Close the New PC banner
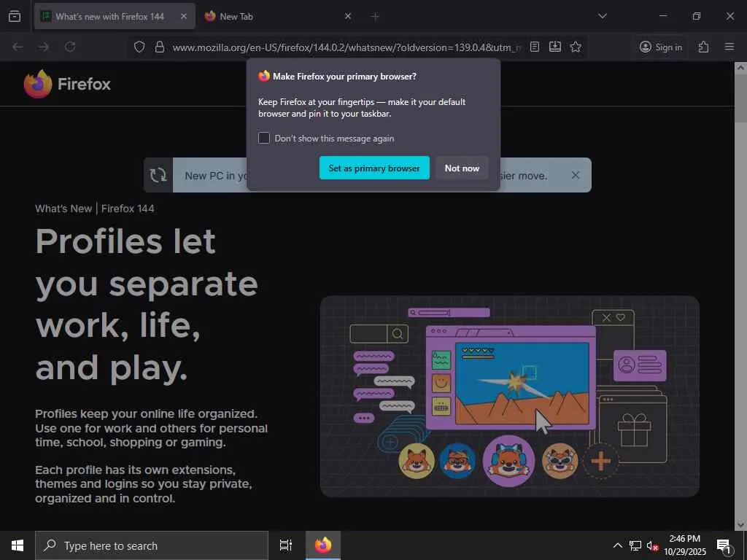 click(x=576, y=175)
